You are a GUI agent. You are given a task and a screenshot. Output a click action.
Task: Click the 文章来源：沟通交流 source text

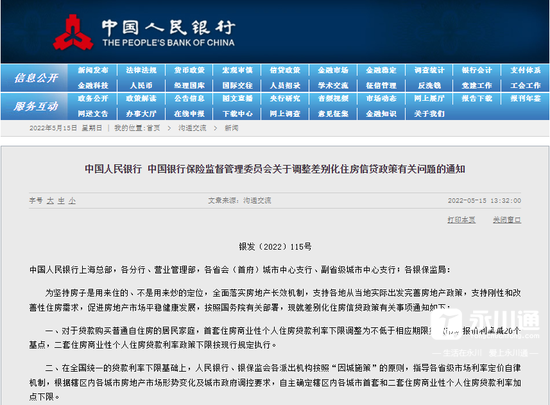click(x=239, y=201)
